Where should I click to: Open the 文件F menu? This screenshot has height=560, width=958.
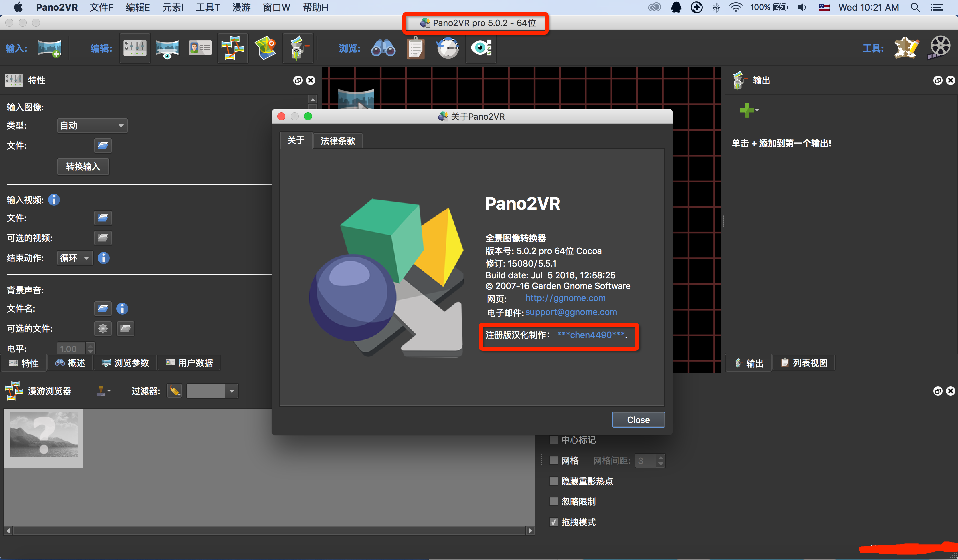point(101,7)
